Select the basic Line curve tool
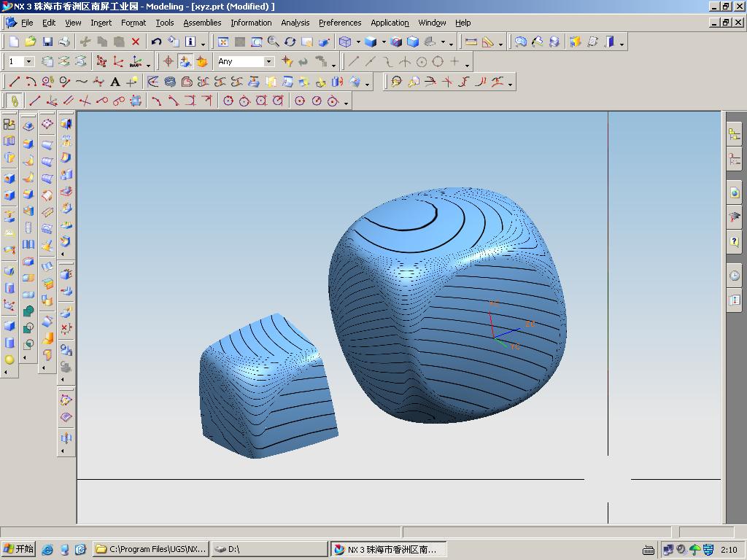The image size is (747, 560). click(x=14, y=82)
